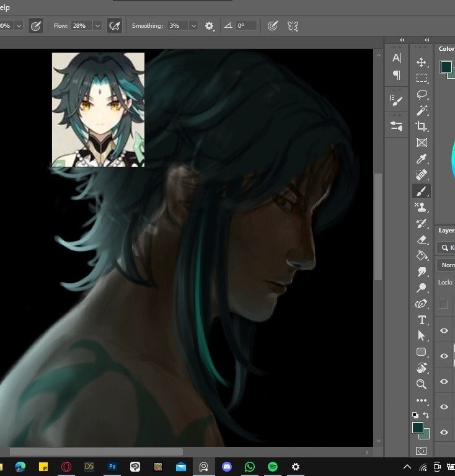Select the Pen tool
This screenshot has height=476, width=455.
click(x=421, y=304)
